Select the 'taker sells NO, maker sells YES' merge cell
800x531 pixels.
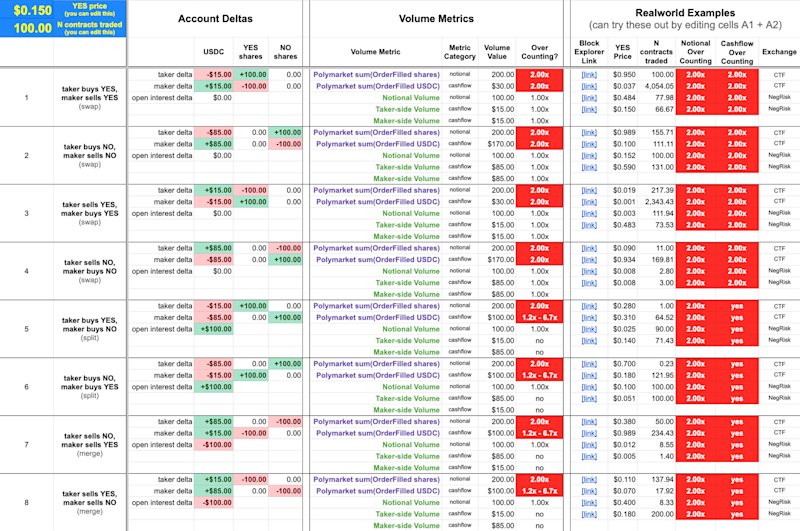pos(90,444)
